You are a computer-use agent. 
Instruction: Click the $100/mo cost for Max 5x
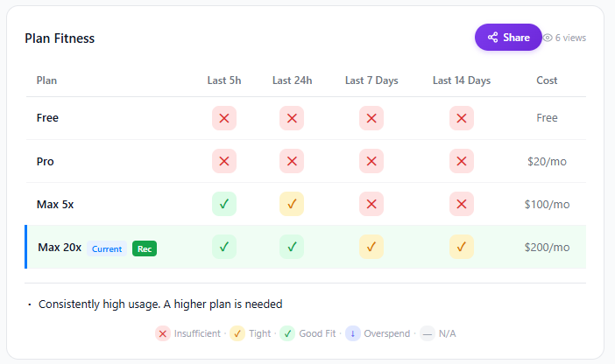pos(547,204)
